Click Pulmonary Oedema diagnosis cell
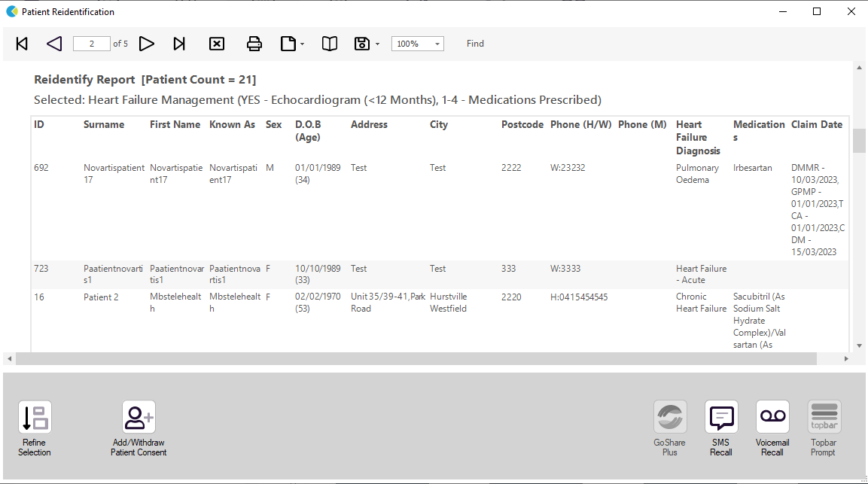Screen dimensions: 868x484 (697, 174)
